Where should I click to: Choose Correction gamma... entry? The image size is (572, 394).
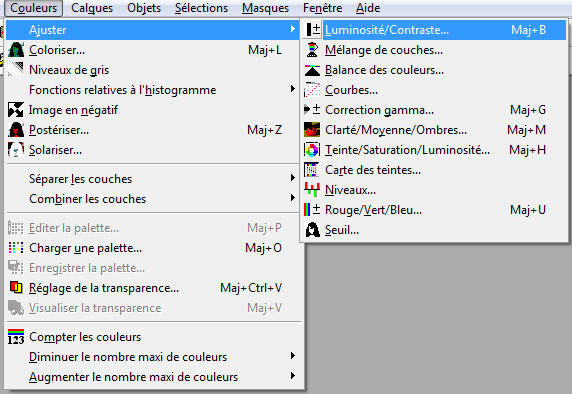click(x=433, y=110)
